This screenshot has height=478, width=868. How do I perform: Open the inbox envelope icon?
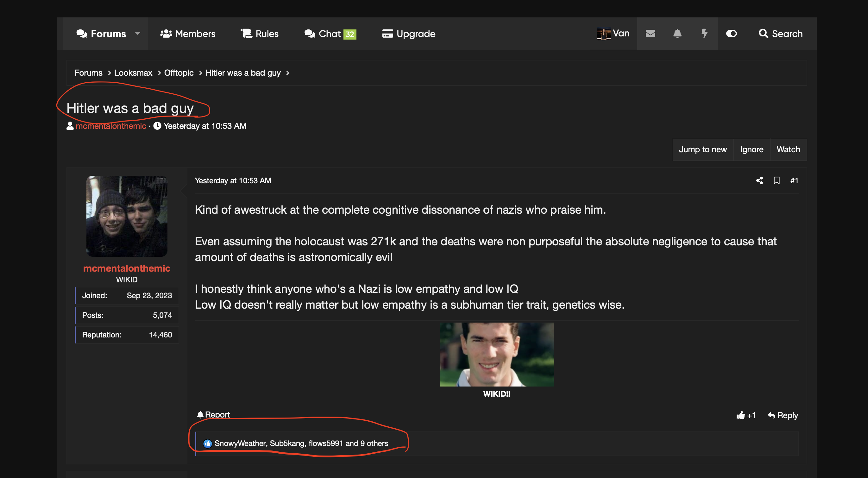coord(650,33)
